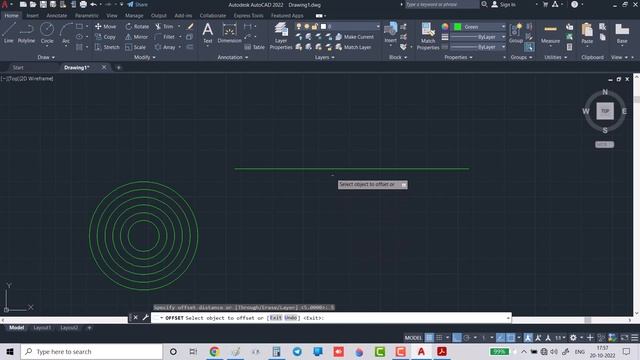Toggle object snap tracking in status bar
The image size is (640, 360).
(500, 338)
